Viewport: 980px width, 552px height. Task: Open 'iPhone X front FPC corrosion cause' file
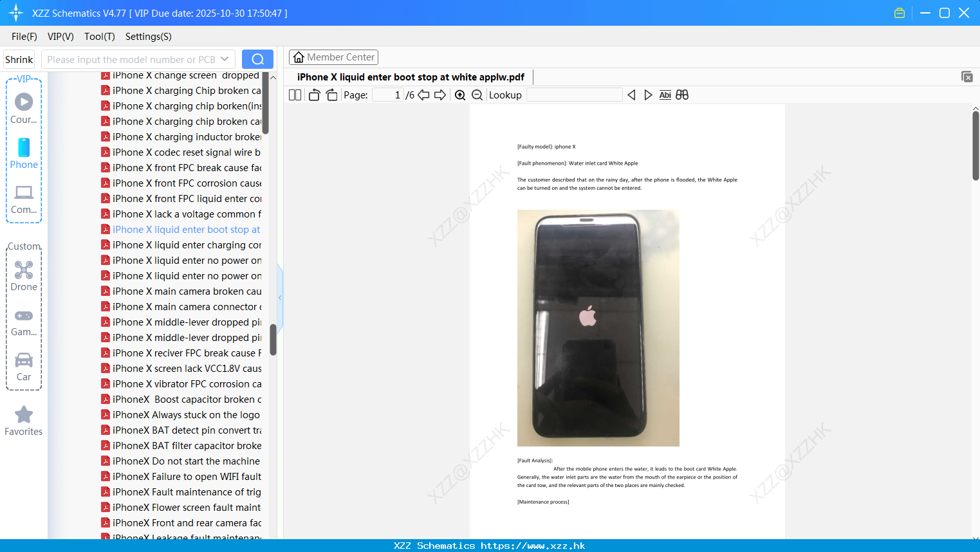point(181,183)
